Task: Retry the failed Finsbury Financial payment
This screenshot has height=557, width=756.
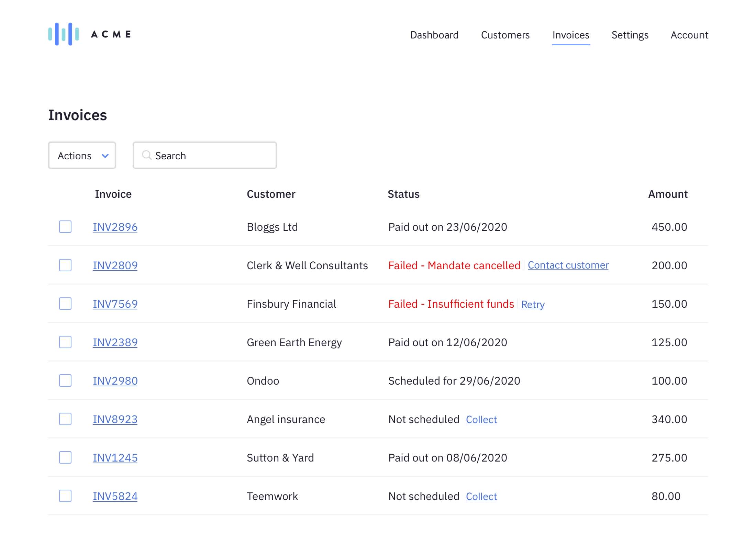Action: pyautogui.click(x=533, y=304)
